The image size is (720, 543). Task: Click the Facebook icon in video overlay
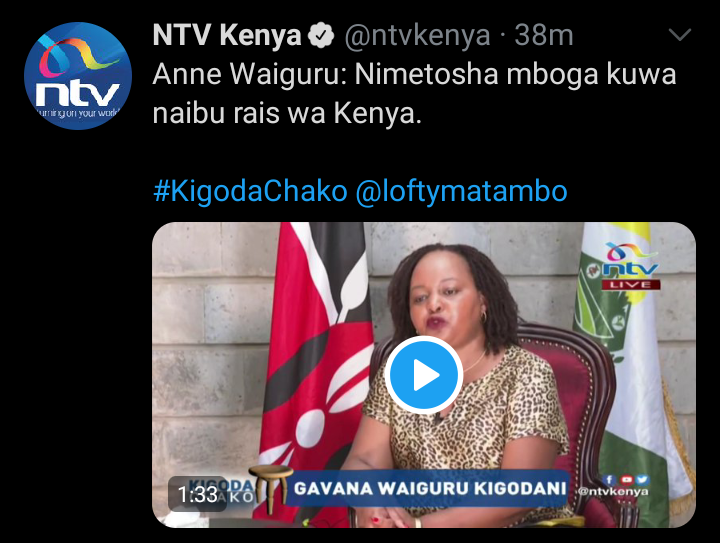[609, 480]
